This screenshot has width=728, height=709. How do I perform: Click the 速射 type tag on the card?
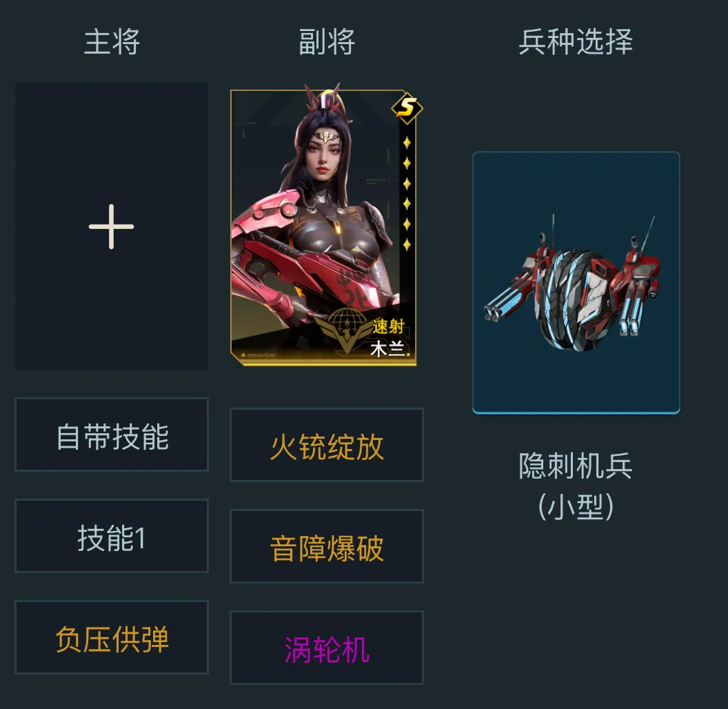tap(388, 327)
